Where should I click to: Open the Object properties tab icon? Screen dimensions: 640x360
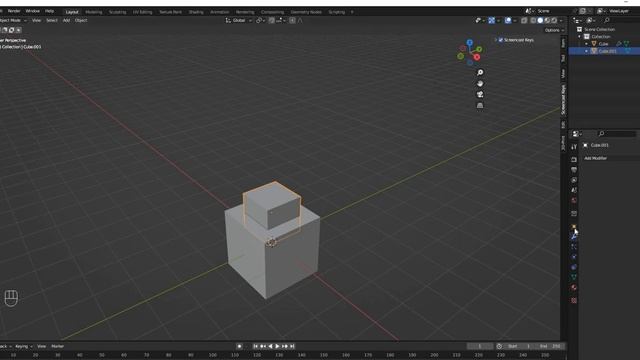coord(574,227)
